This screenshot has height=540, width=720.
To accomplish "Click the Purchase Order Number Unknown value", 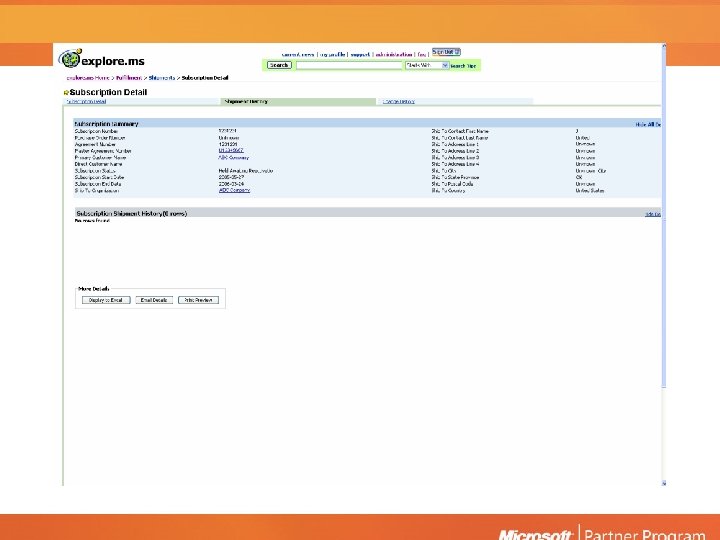I will pyautogui.click(x=229, y=138).
